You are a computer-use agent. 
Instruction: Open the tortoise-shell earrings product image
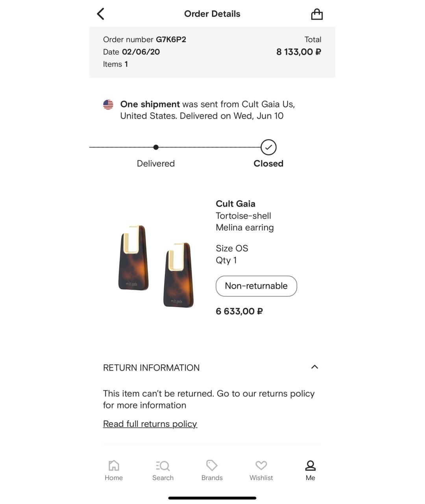(x=156, y=267)
